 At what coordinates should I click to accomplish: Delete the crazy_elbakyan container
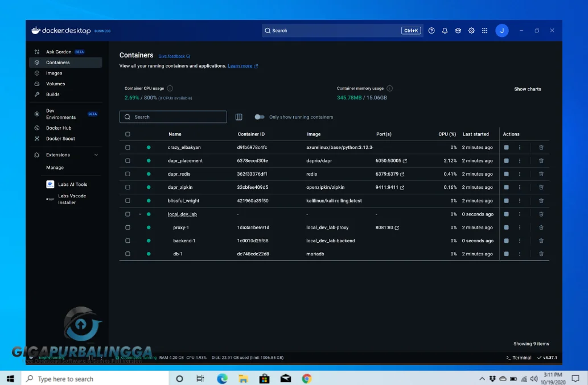541,147
